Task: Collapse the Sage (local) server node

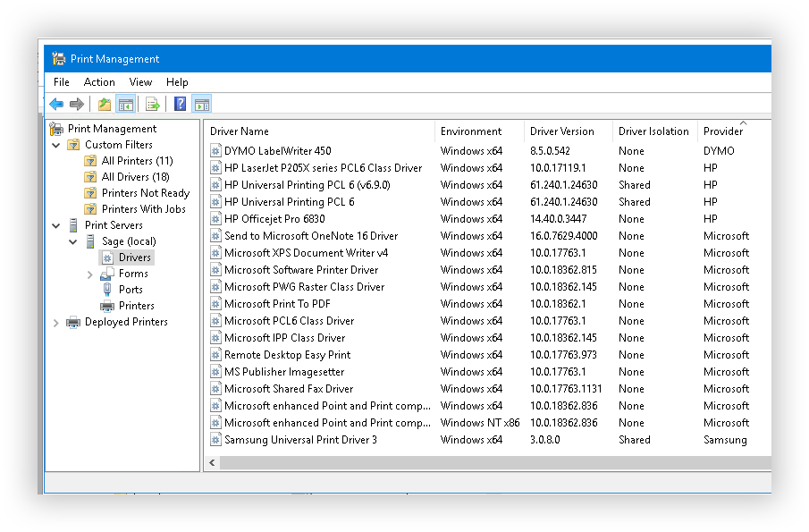Action: pyautogui.click(x=73, y=242)
